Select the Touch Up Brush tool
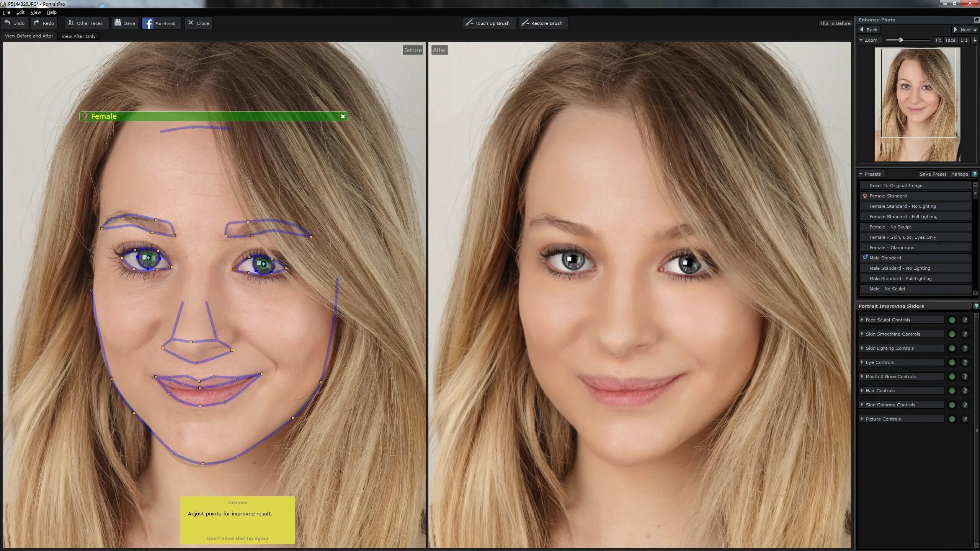Viewport: 980px width, 551px height. coord(487,23)
